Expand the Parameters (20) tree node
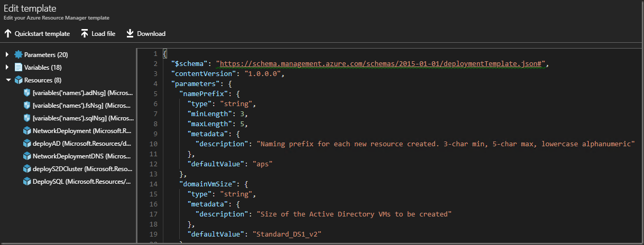 (7, 54)
